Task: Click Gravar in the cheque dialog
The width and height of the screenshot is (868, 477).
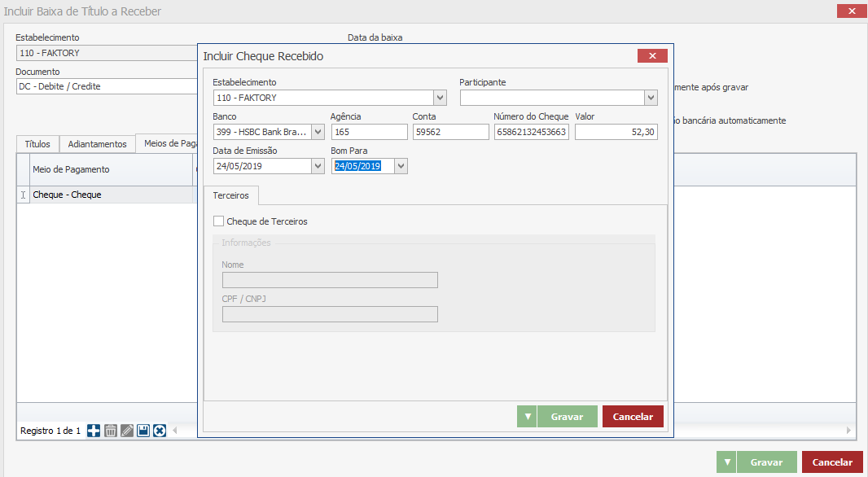Action: click(x=567, y=417)
